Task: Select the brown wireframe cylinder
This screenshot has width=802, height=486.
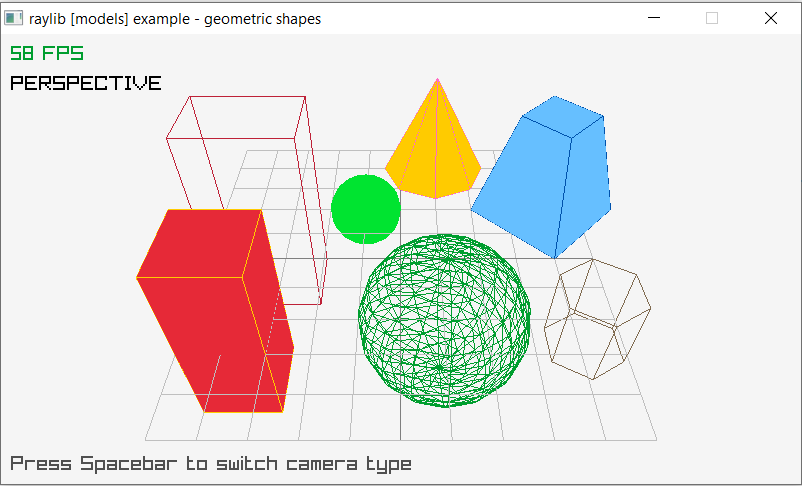Action: pos(597,318)
